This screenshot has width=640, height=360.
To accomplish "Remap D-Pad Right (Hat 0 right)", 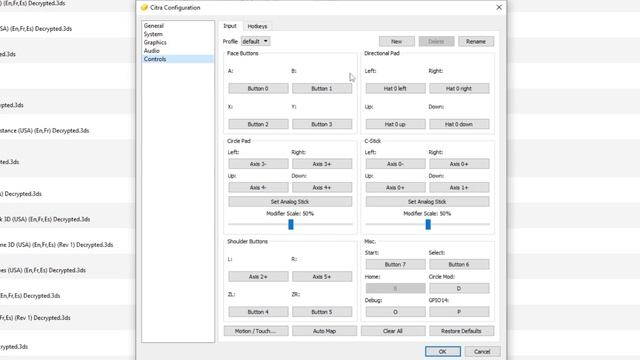I will pos(459,89).
